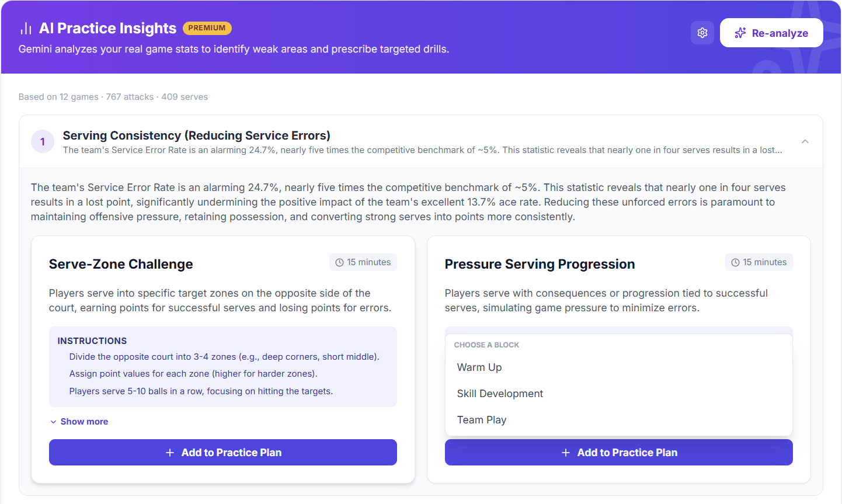Screen dimensions: 842x504
Task: Click the sparkle icon on Re-analyze
Action: [x=739, y=32]
